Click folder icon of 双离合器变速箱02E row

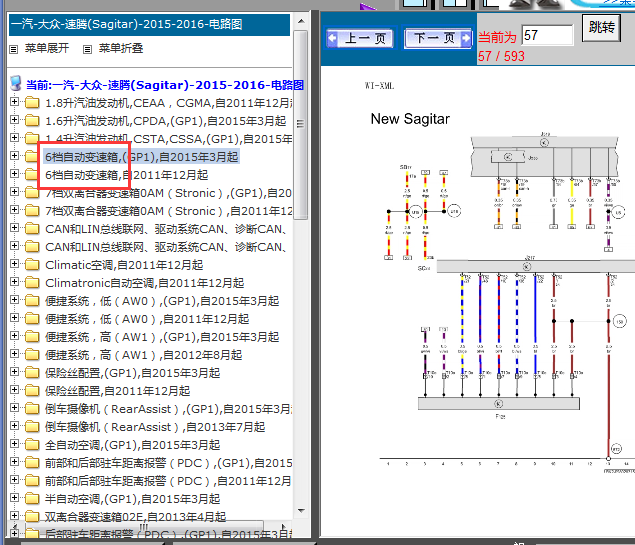click(32, 517)
